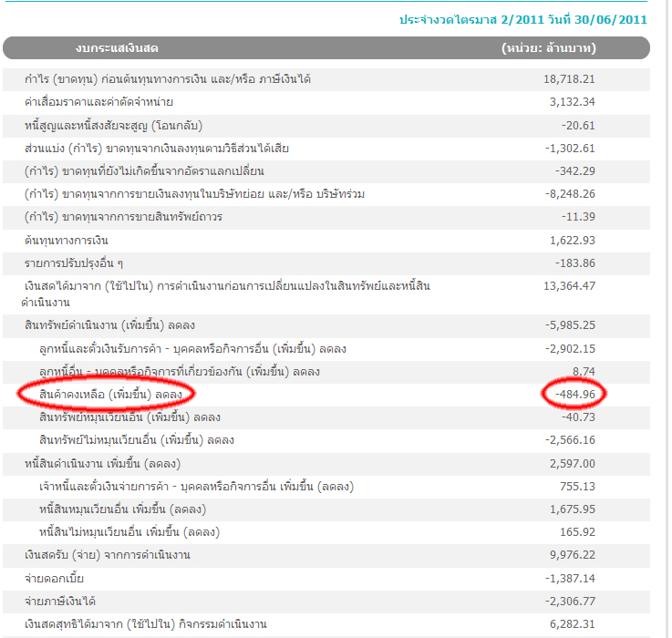Click the value 18,718.21

pos(569,79)
